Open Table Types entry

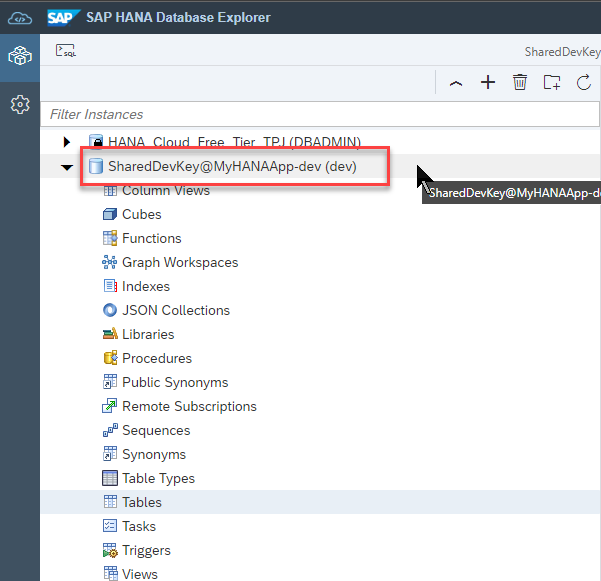pyautogui.click(x=158, y=478)
